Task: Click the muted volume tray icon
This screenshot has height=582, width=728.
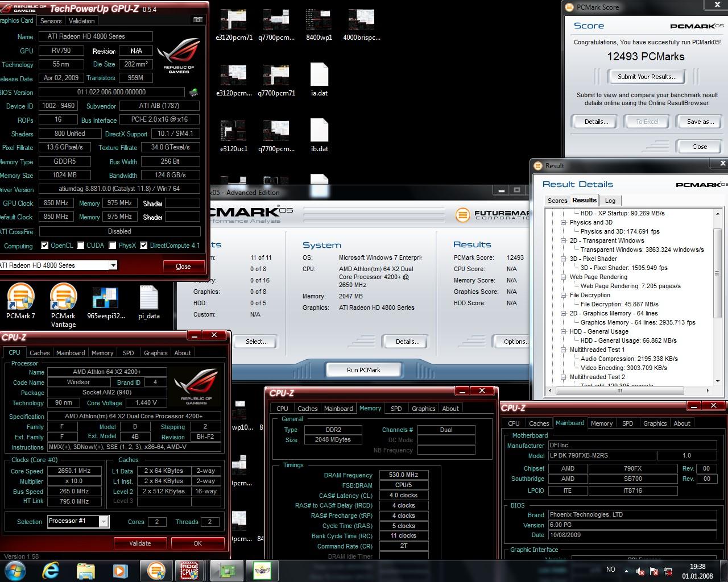Action: pyautogui.click(x=640, y=571)
